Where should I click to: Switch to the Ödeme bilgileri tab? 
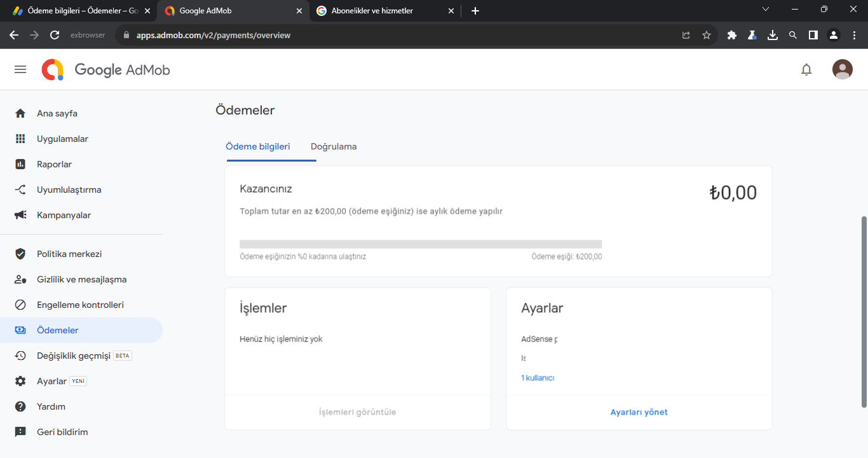coord(258,146)
